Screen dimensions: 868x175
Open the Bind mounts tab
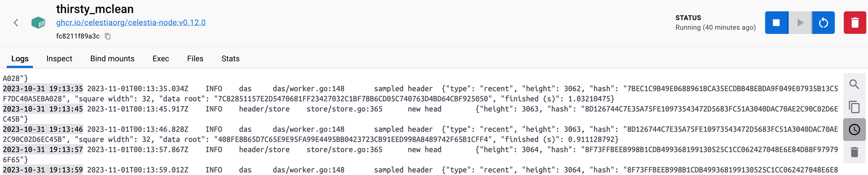[x=112, y=58]
